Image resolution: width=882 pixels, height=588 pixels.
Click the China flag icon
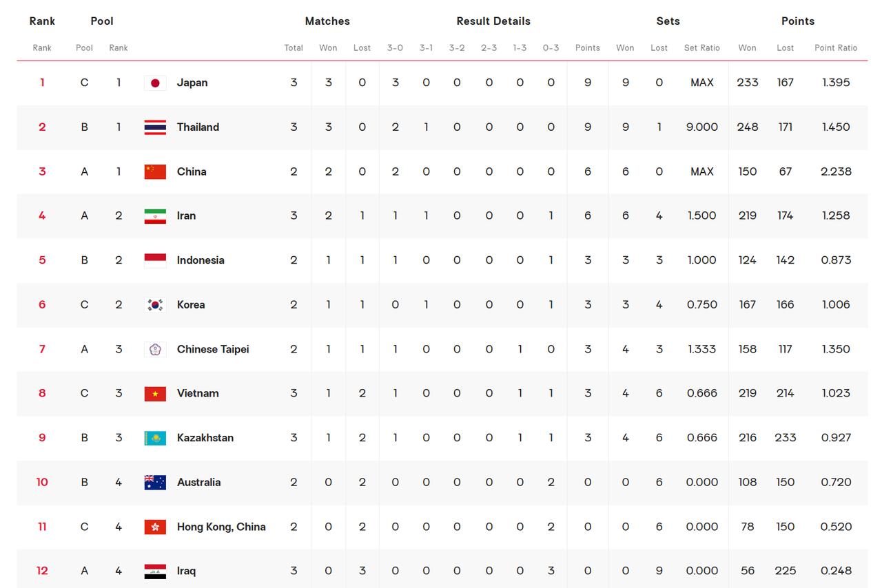coord(155,171)
